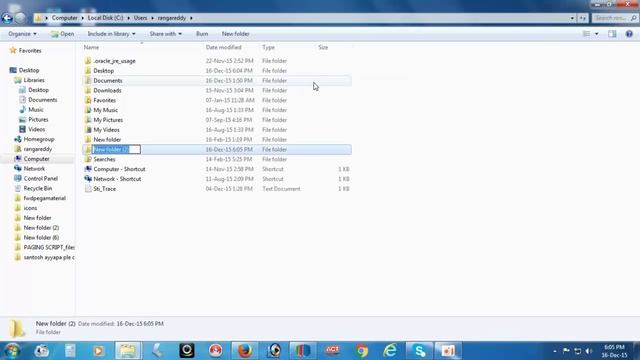Launch Firefox from the taskbar
640x360 pixels.
click(x=245, y=351)
